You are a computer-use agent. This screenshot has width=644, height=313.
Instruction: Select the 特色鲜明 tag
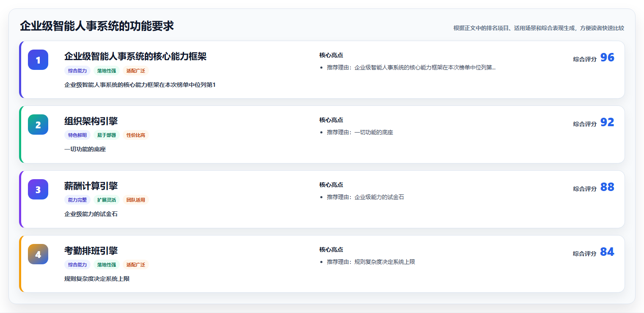point(77,135)
